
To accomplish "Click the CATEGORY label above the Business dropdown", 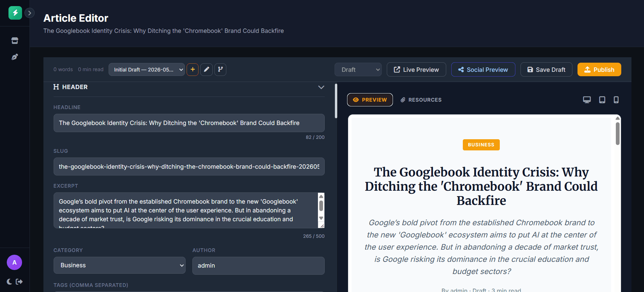I will (x=68, y=250).
